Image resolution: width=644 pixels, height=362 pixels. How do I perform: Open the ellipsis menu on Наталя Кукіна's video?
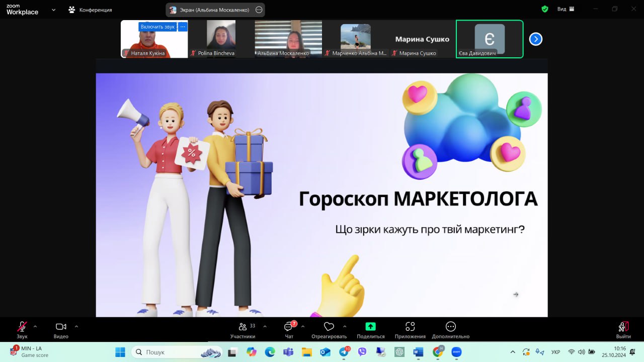tap(183, 27)
